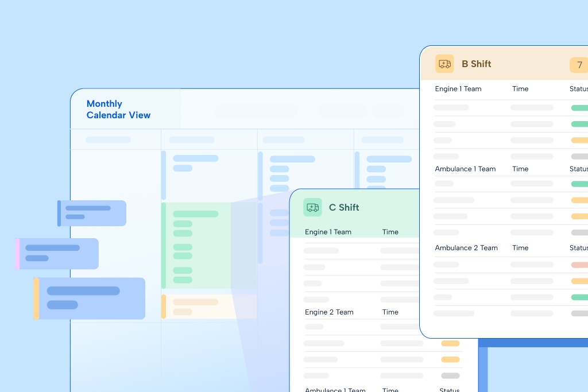Image resolution: width=588 pixels, height=392 pixels.
Task: Select the green status pill under Engine 1 Team
Action: click(x=580, y=107)
